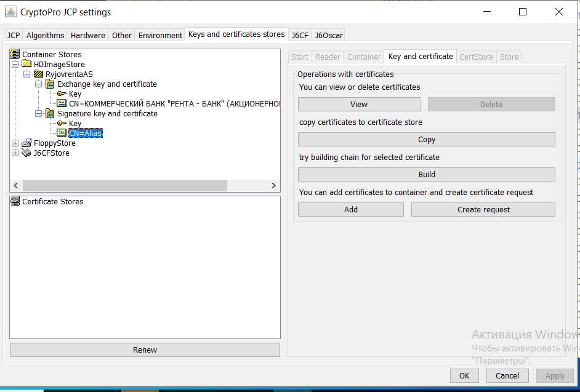Open the JCP tab
This screenshot has width=580, height=392.
pos(14,35)
